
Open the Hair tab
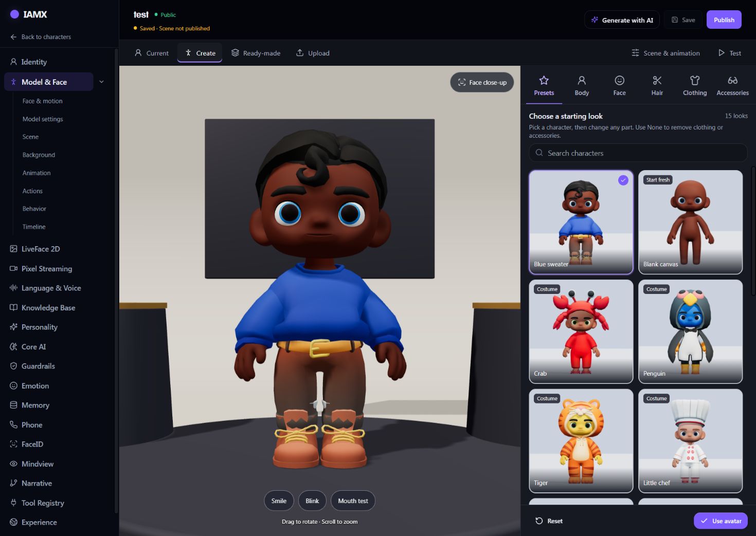point(657,86)
